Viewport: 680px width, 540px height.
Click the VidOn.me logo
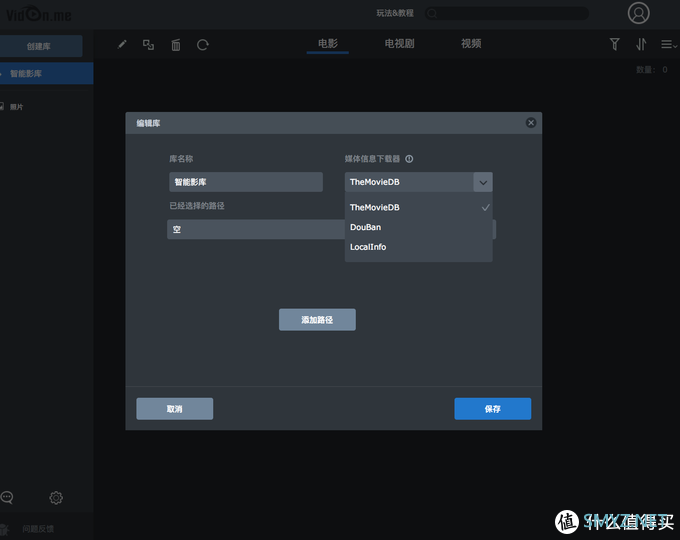point(38,14)
